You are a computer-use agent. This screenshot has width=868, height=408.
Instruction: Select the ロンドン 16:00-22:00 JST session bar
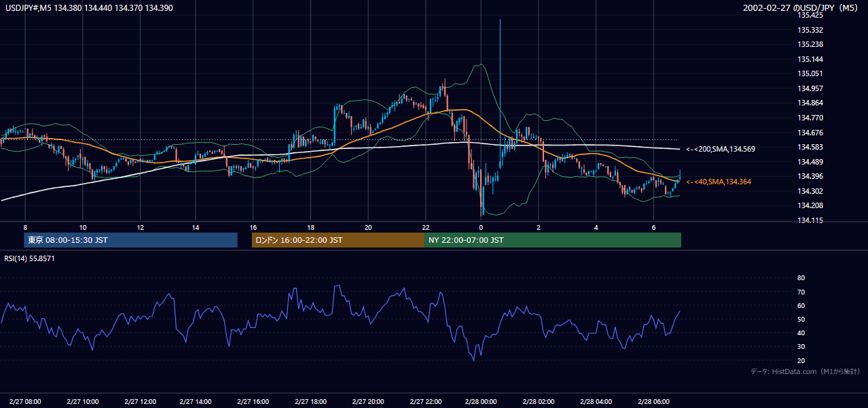pyautogui.click(x=338, y=240)
